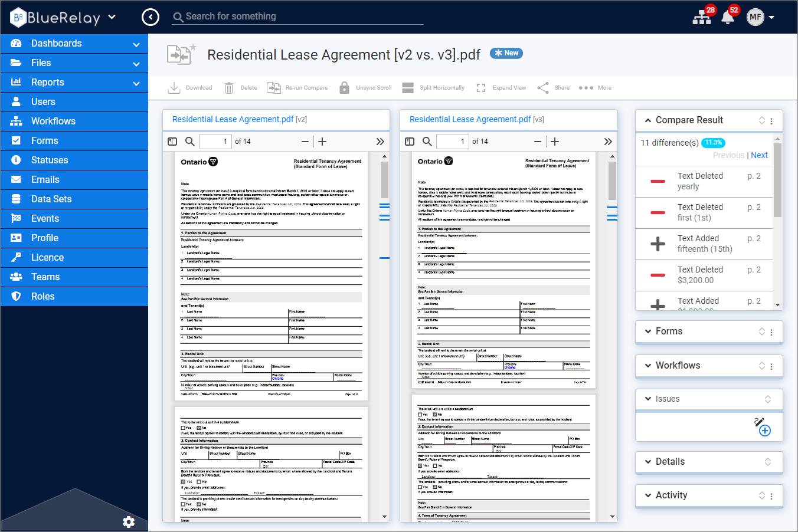
Task: Open Activity panel options menu
Action: [771, 496]
